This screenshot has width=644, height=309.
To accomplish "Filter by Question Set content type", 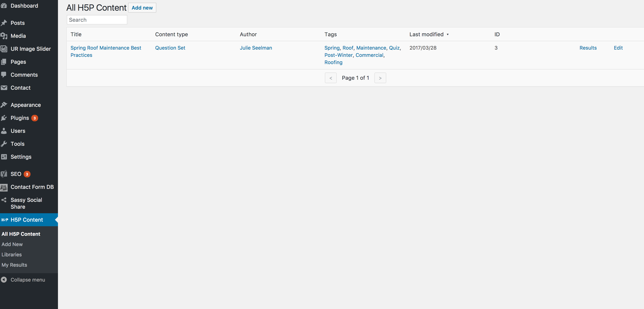I will [x=170, y=48].
